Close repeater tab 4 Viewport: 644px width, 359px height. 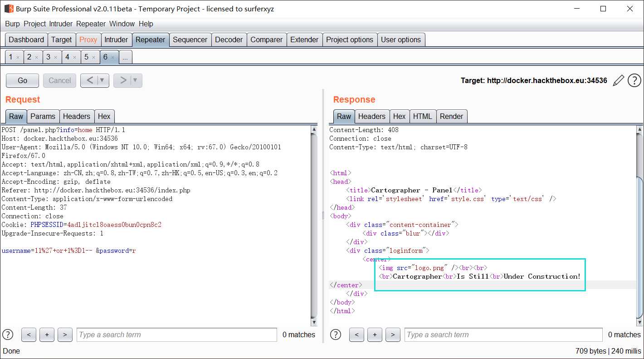click(x=74, y=57)
